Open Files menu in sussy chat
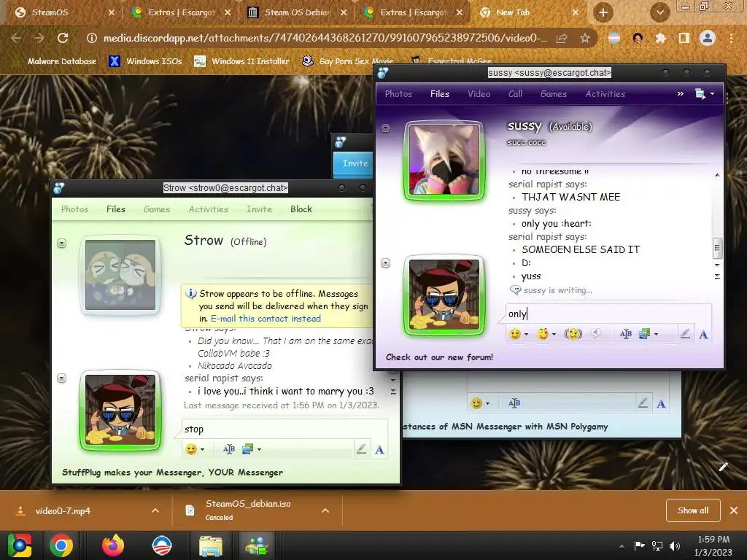The height and width of the screenshot is (560, 747). [440, 94]
